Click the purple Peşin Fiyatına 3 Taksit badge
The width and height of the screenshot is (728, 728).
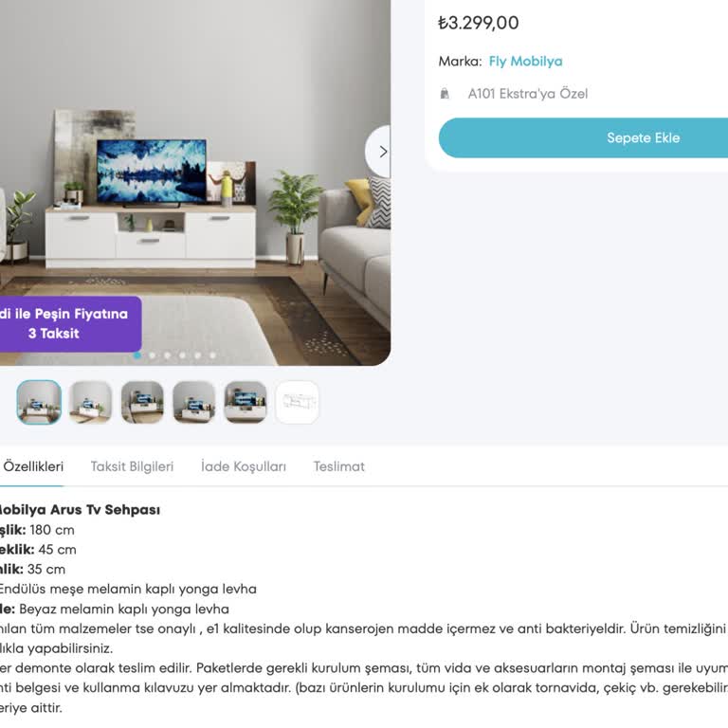click(x=70, y=323)
